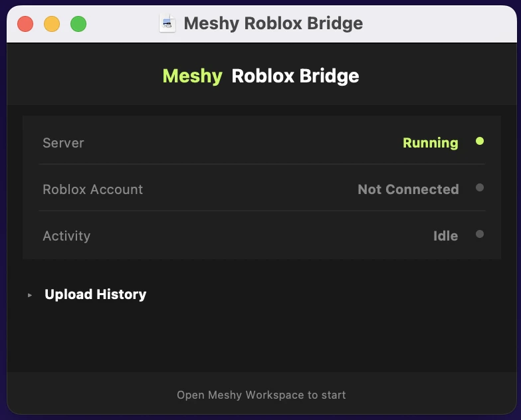521x420 pixels.
Task: Click the green Server status dot
Action: click(x=480, y=141)
